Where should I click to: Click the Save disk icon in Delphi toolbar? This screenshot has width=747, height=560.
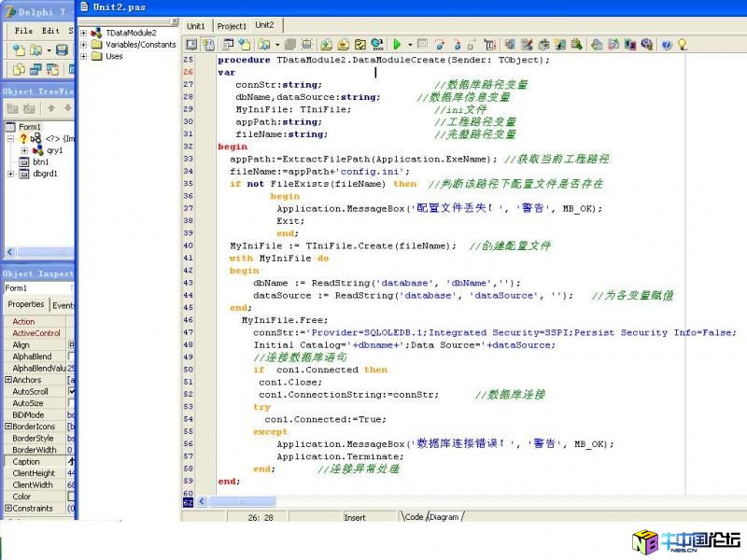coord(62,50)
